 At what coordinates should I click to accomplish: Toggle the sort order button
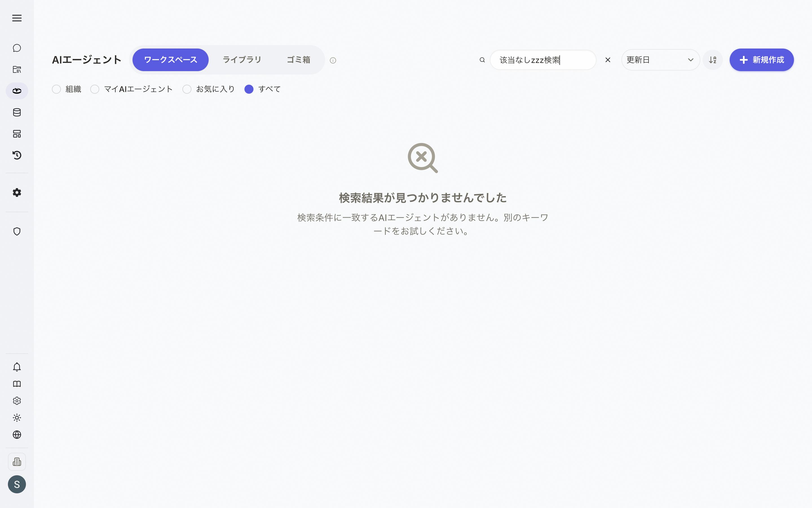click(713, 60)
